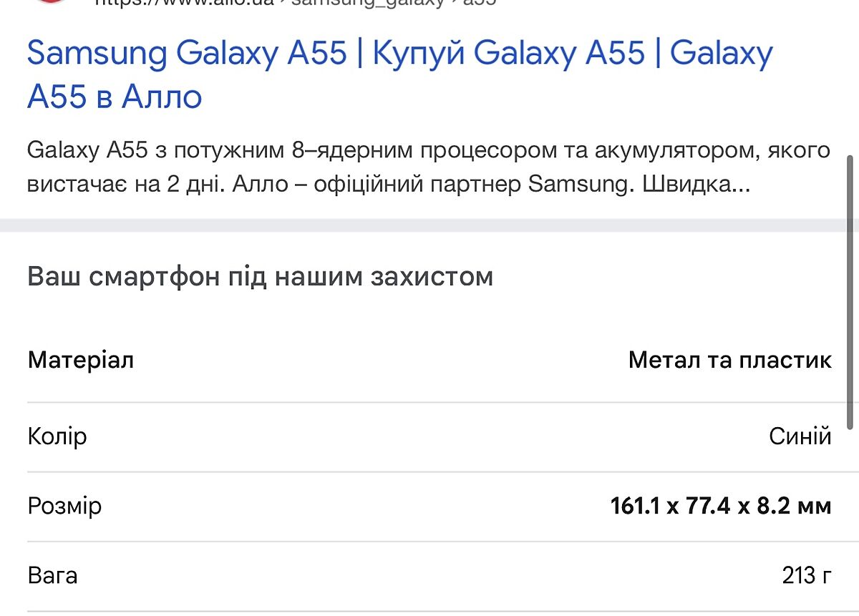
Task: Click the Вага row label
Action: click(53, 575)
